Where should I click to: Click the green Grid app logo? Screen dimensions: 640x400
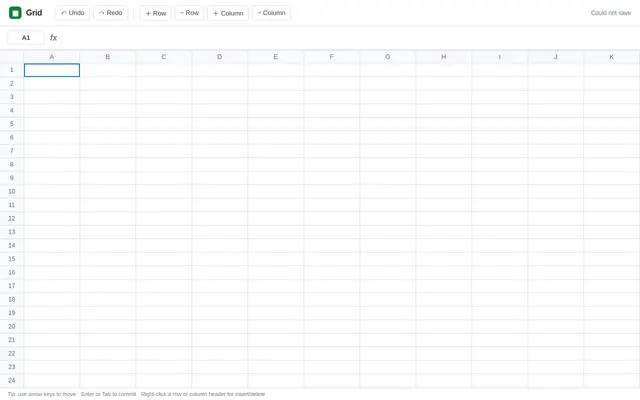point(15,13)
